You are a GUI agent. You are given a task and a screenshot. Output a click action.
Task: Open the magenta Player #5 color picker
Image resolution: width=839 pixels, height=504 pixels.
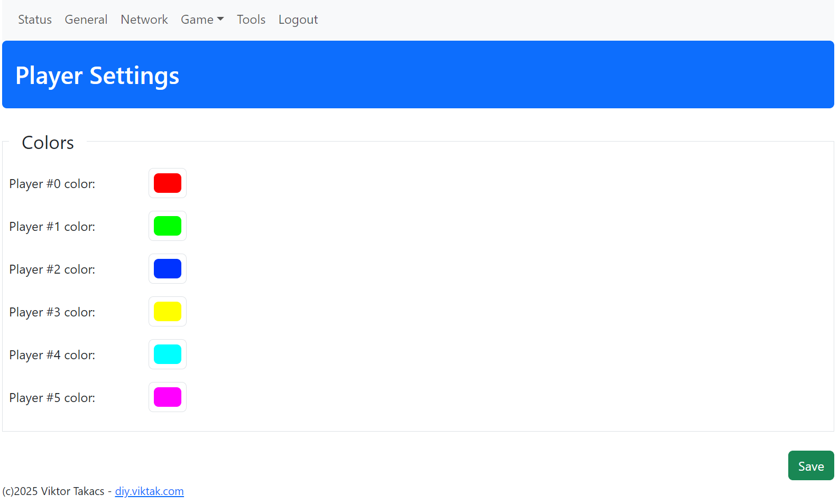pyautogui.click(x=168, y=397)
